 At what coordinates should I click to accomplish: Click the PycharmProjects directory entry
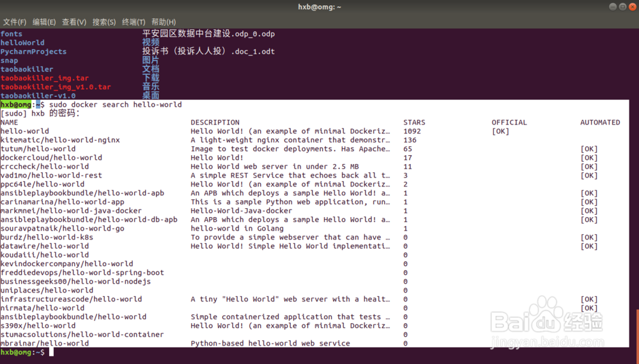click(x=33, y=52)
